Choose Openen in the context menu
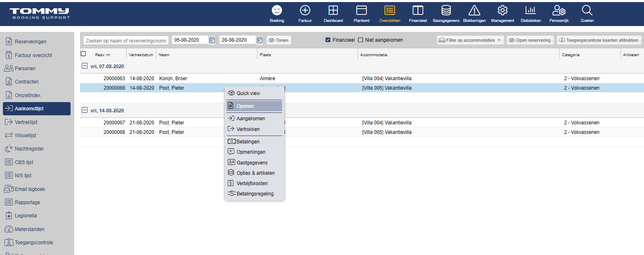Viewport: 644px width, 255px height. coord(254,106)
